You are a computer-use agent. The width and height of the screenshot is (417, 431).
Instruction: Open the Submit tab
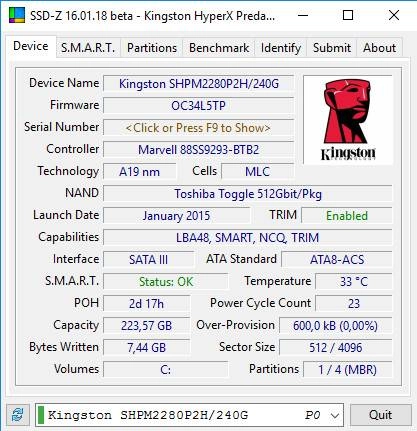332,48
